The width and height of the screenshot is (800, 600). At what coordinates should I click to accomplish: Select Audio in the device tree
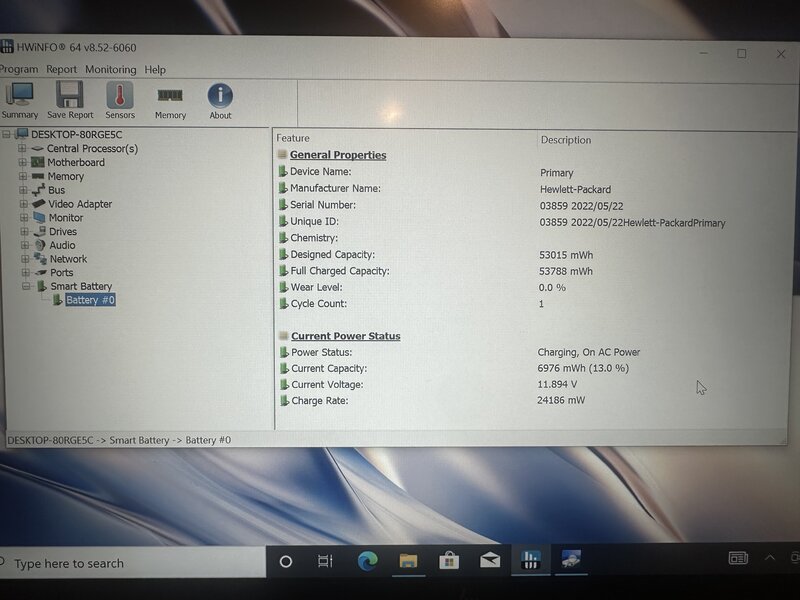[x=62, y=245]
